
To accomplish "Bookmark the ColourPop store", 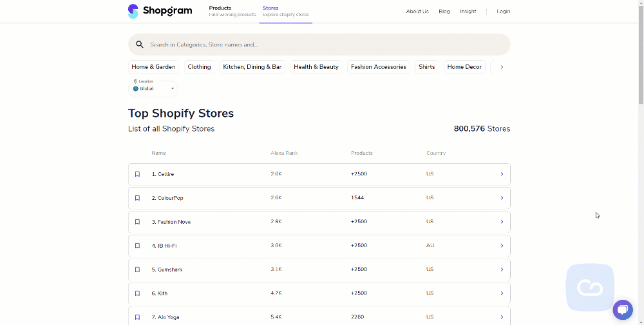I will pyautogui.click(x=138, y=199).
